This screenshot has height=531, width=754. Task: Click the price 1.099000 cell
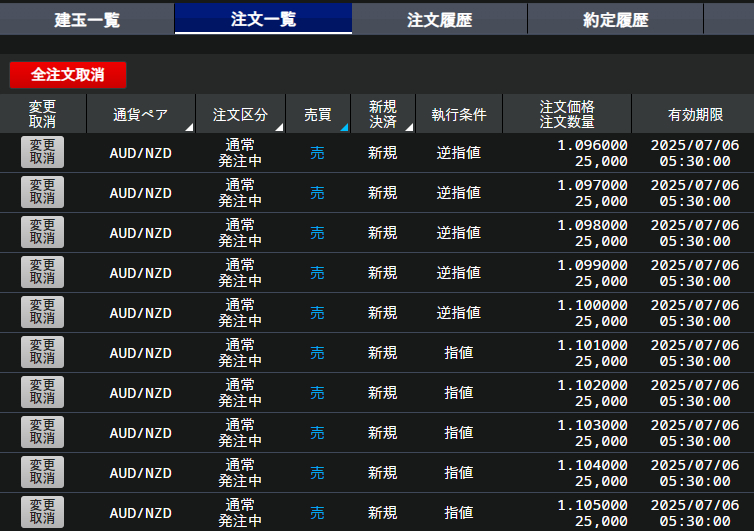pos(592,265)
